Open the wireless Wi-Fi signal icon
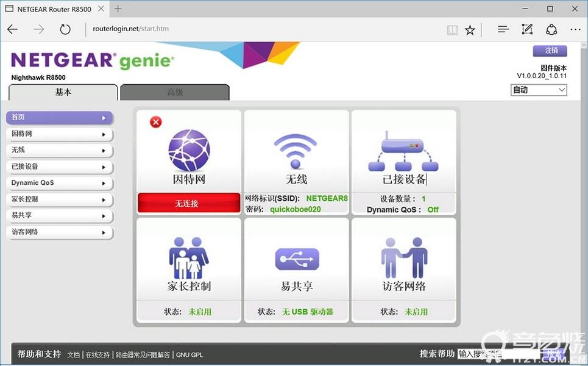 (x=296, y=151)
